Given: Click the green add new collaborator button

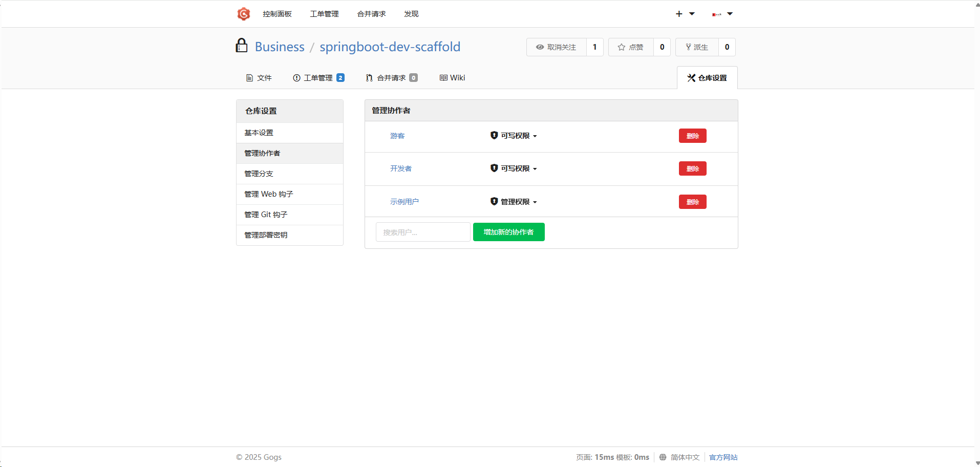Looking at the screenshot, I should pos(508,232).
